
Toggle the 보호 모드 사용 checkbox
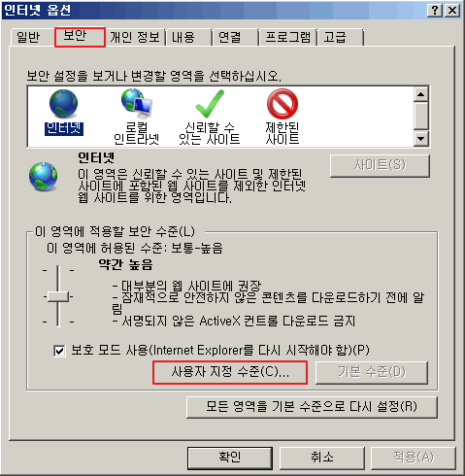pyautogui.click(x=59, y=351)
